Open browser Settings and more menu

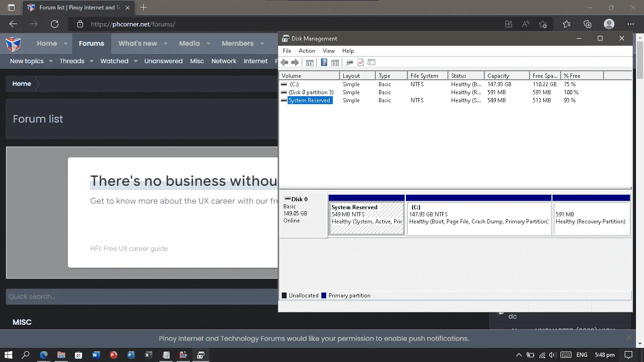[631, 24]
